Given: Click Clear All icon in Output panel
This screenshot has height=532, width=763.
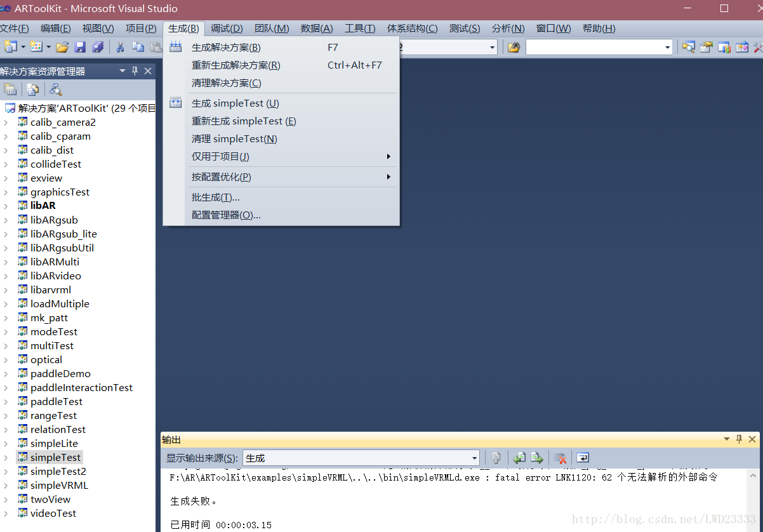Looking at the screenshot, I should pyautogui.click(x=560, y=458).
